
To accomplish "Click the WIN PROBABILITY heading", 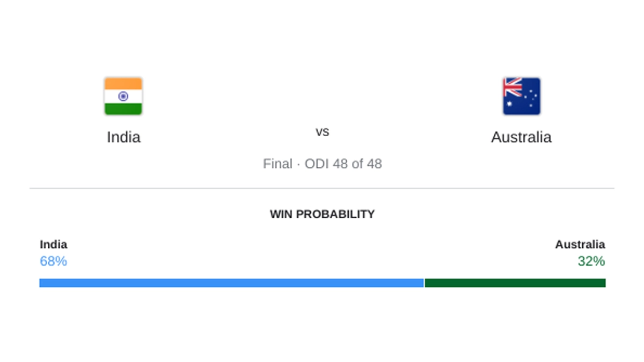I will [x=322, y=215].
